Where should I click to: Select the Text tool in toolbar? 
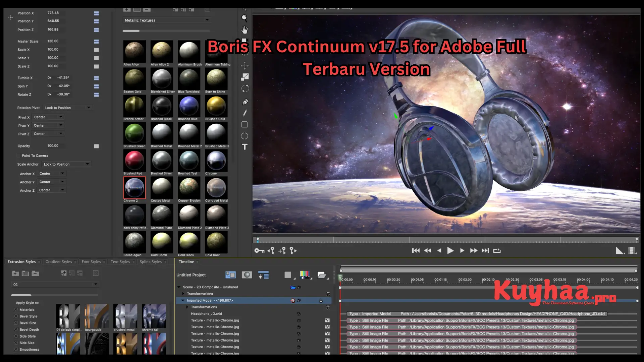245,147
